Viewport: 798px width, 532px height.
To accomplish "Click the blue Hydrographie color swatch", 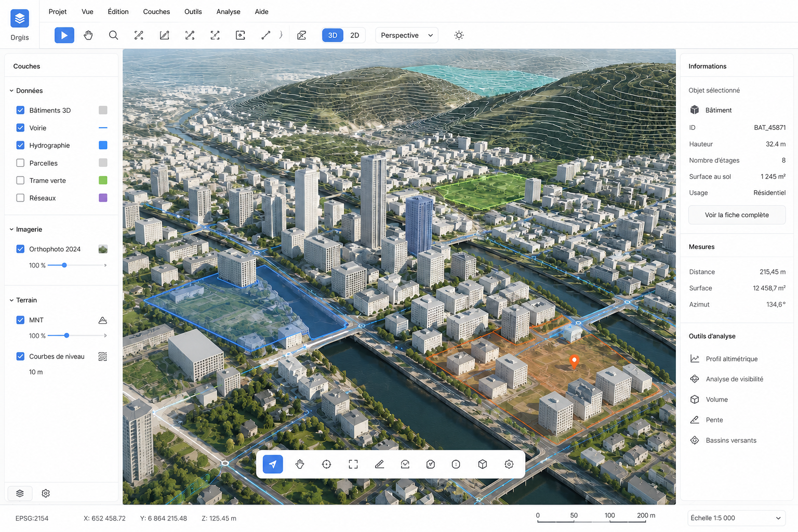I will [103, 145].
